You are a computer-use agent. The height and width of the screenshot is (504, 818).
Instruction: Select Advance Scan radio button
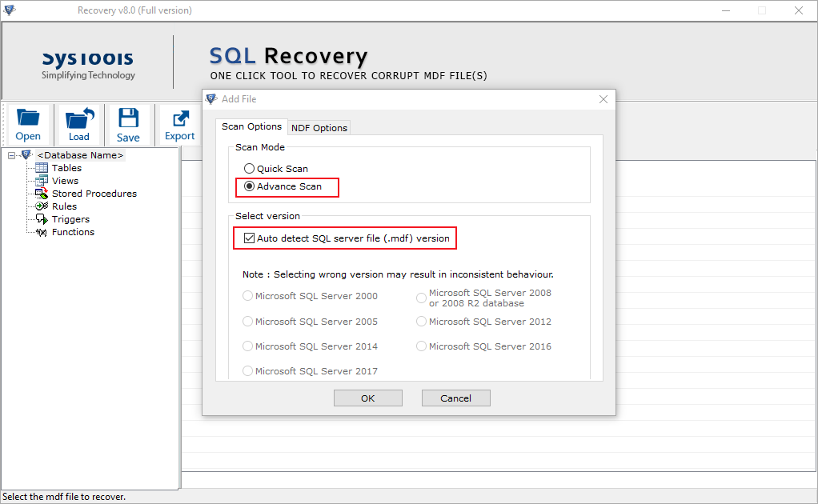[250, 186]
